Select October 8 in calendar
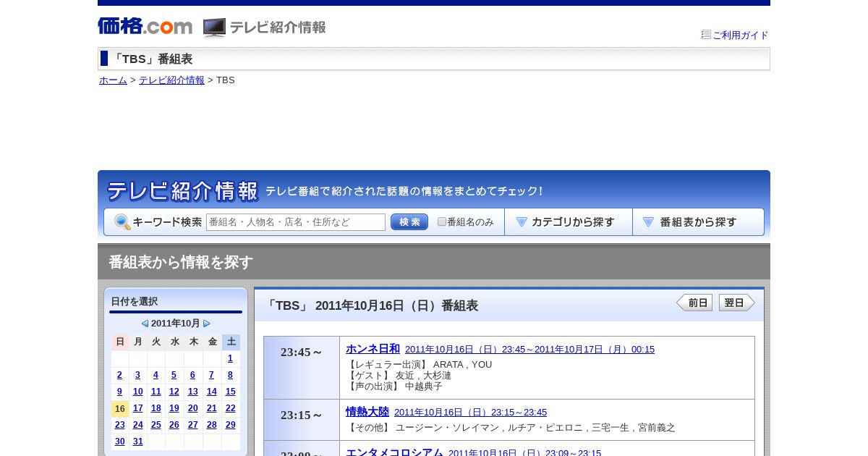868x456 pixels. pyautogui.click(x=230, y=375)
